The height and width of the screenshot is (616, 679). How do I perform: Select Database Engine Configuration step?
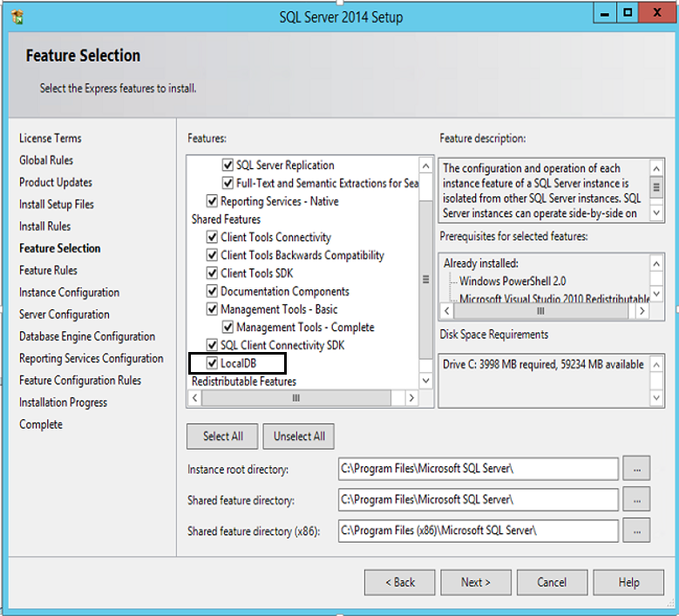(87, 336)
